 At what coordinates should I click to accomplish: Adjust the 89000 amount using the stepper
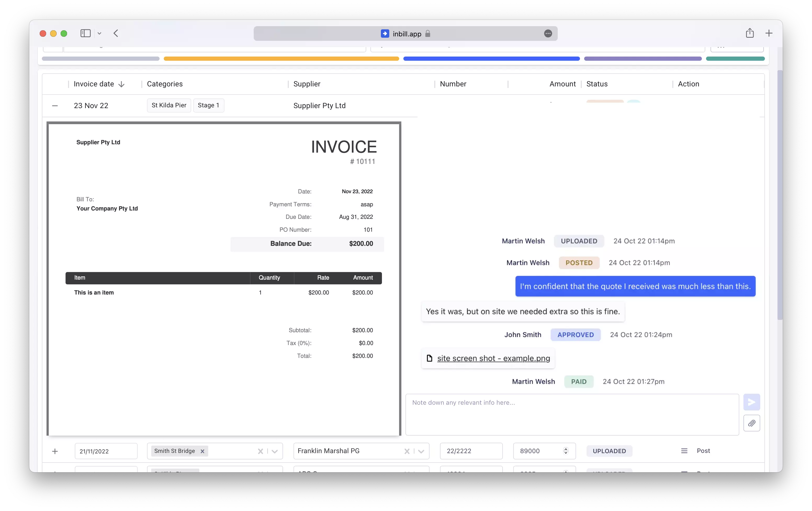tap(566, 451)
